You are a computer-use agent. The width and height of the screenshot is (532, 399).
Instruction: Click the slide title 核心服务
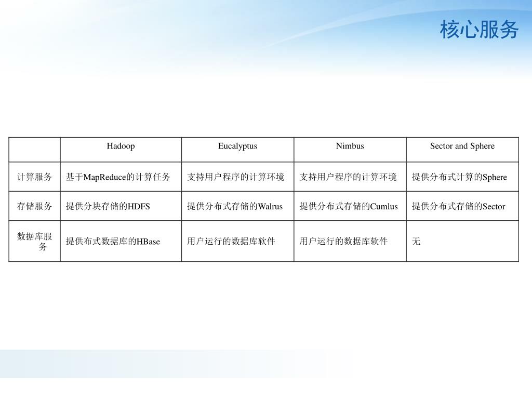[x=479, y=29]
